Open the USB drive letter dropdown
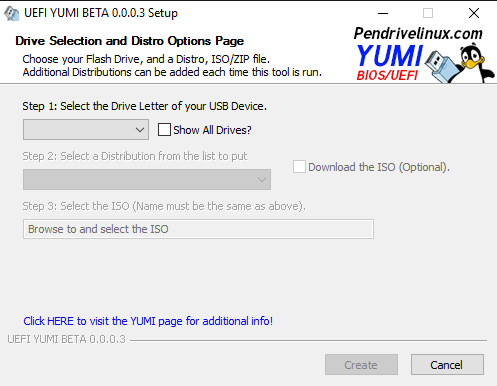Image resolution: width=497 pixels, height=386 pixels. tap(86, 130)
